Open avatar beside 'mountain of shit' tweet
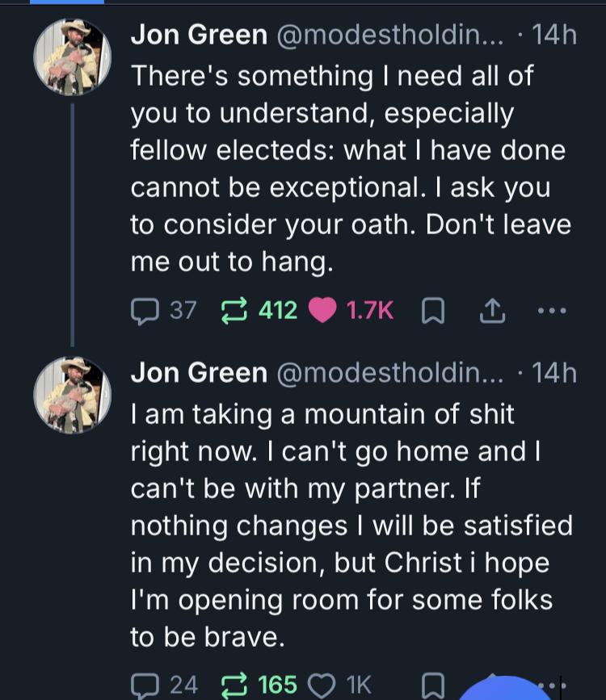This screenshot has width=606, height=700. 72,396
